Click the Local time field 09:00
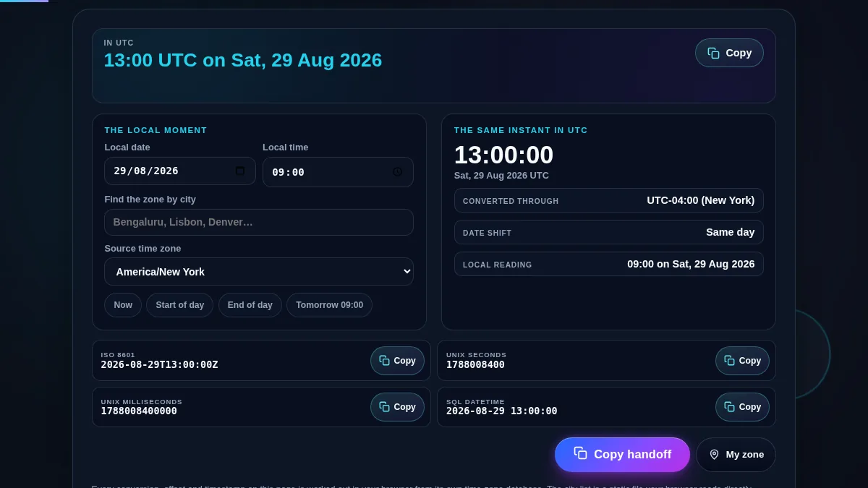 click(338, 172)
